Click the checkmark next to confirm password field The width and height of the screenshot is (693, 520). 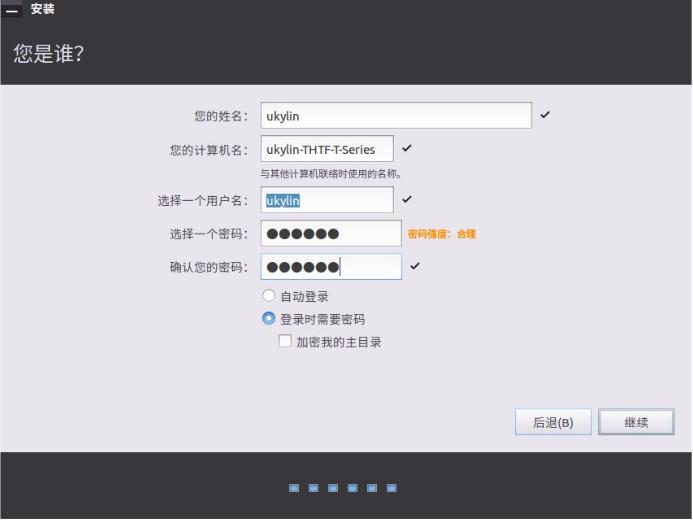tap(415, 267)
